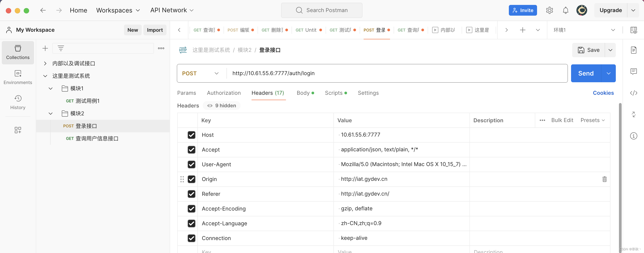Switch to the Authorization tab
This screenshot has width=644, height=253.
(x=224, y=93)
